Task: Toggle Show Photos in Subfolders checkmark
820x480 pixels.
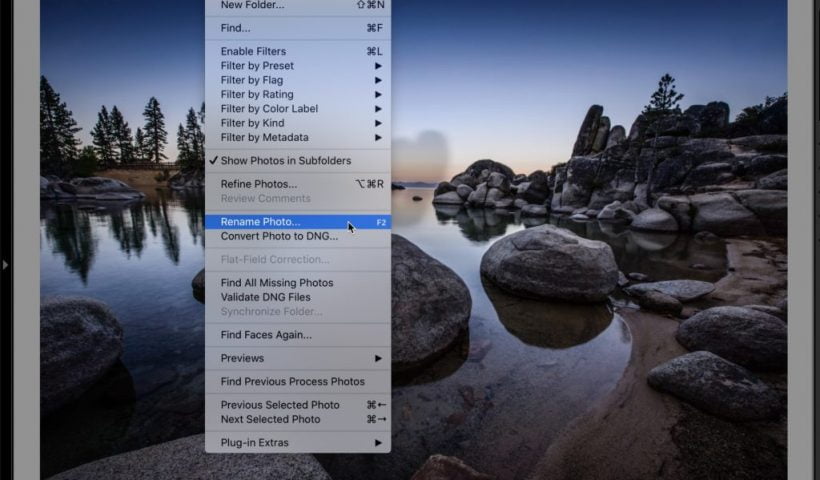Action: point(285,161)
